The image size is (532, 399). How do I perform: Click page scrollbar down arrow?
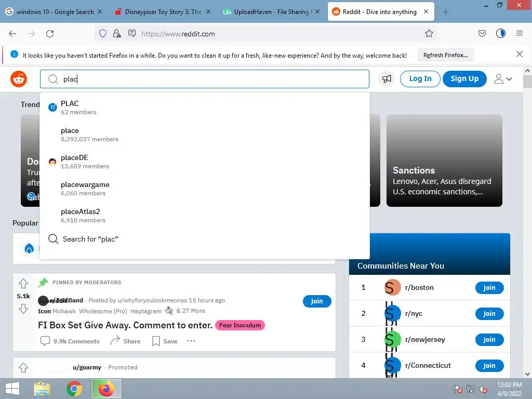[x=527, y=374]
